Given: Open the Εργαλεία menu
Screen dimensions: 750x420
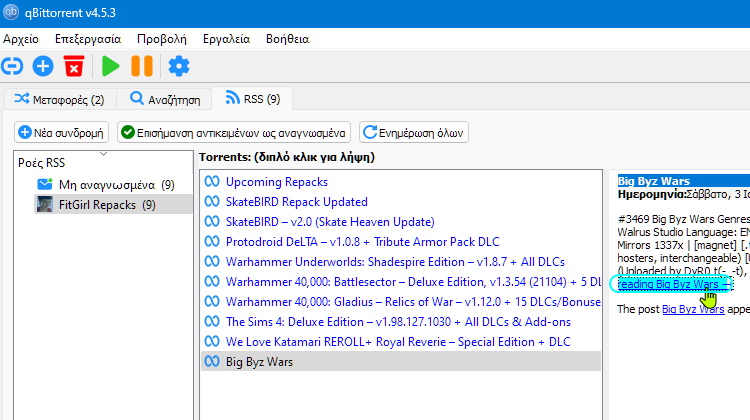Looking at the screenshot, I should pos(226,39).
